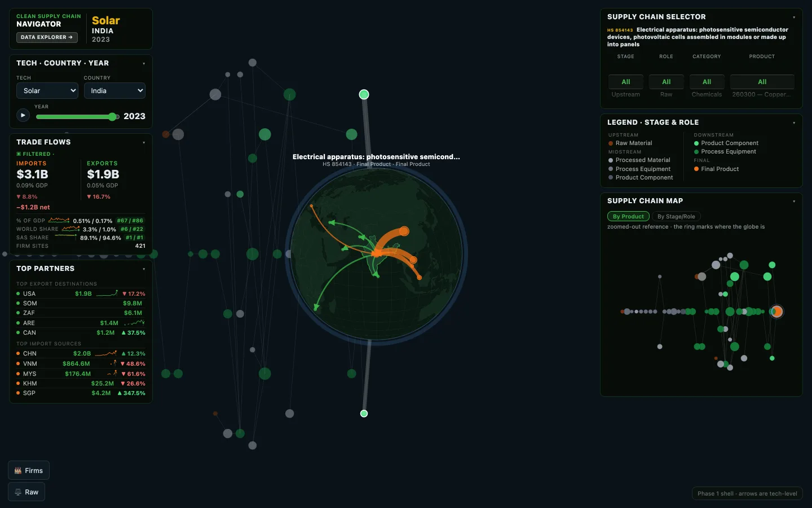Switch the map to By Product view

click(x=628, y=216)
